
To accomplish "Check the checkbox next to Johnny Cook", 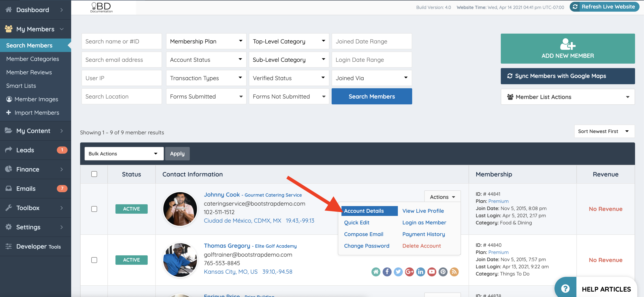I will click(x=94, y=209).
